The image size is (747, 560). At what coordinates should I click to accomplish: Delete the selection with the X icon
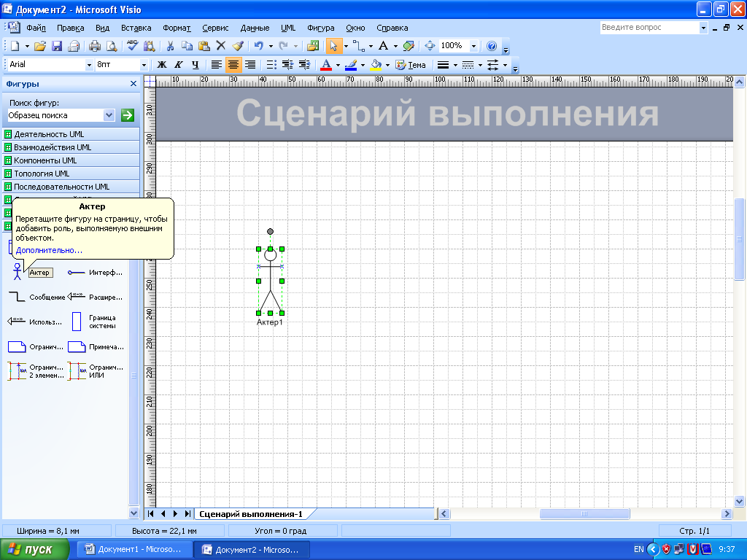220,46
